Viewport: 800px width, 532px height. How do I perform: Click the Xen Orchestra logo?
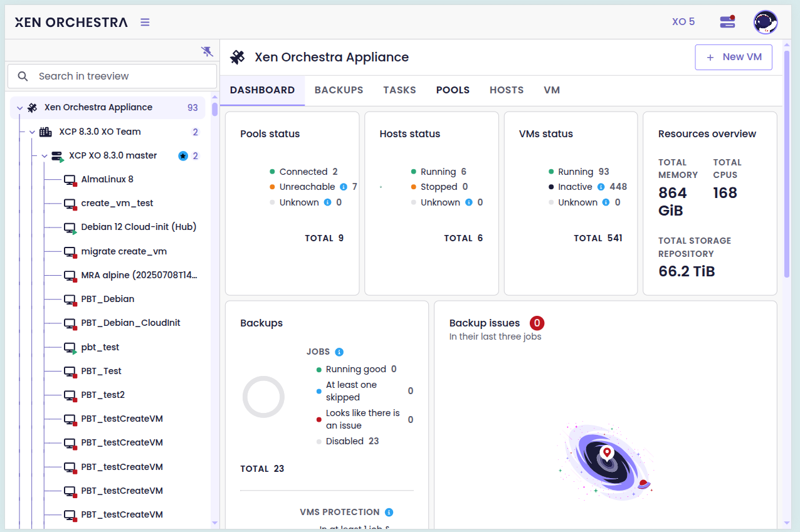coord(71,22)
